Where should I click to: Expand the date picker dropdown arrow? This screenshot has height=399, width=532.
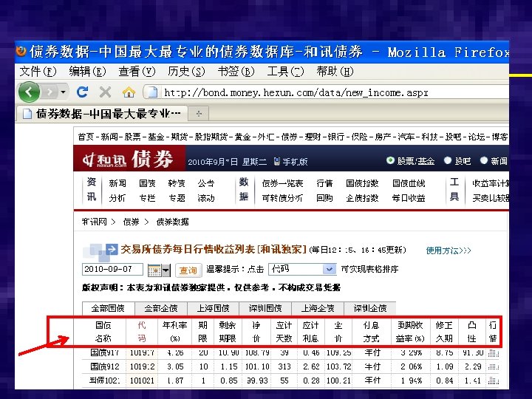[166, 270]
